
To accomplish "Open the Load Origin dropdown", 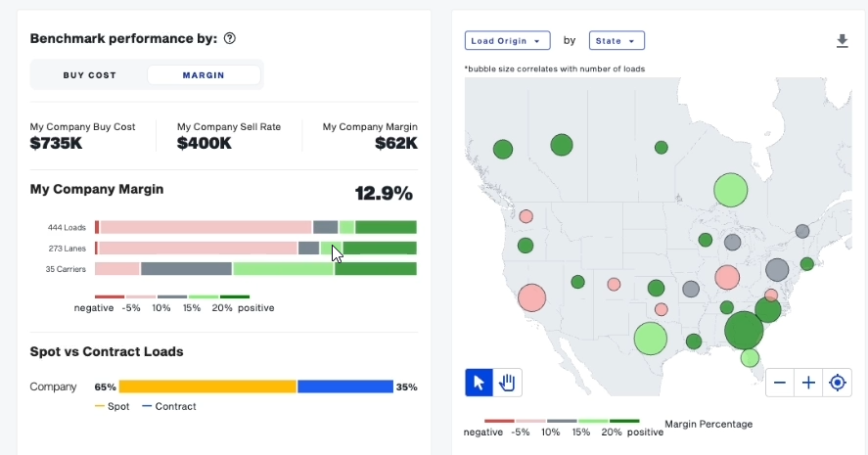I will click(507, 41).
